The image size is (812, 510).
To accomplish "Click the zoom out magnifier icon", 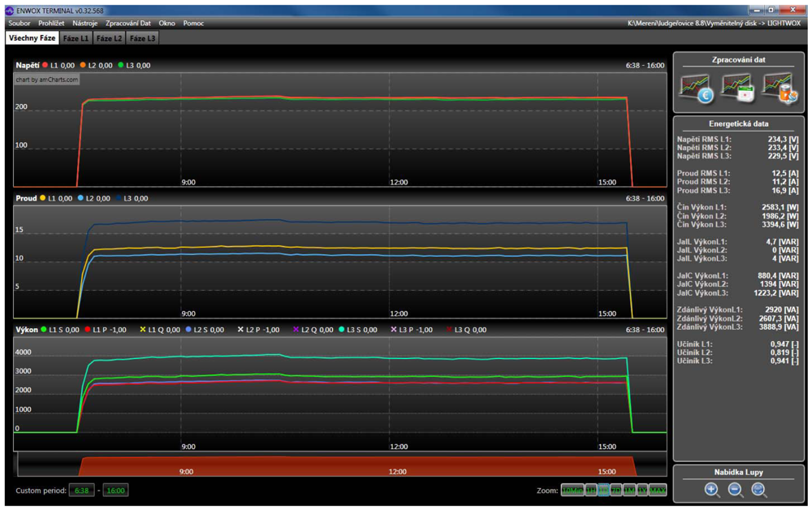I will (x=736, y=490).
